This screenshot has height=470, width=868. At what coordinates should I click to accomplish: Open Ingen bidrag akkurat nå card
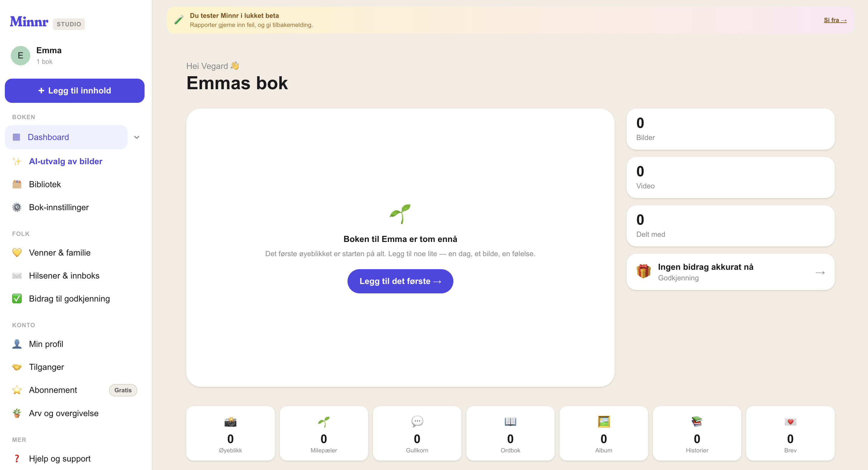coord(730,272)
